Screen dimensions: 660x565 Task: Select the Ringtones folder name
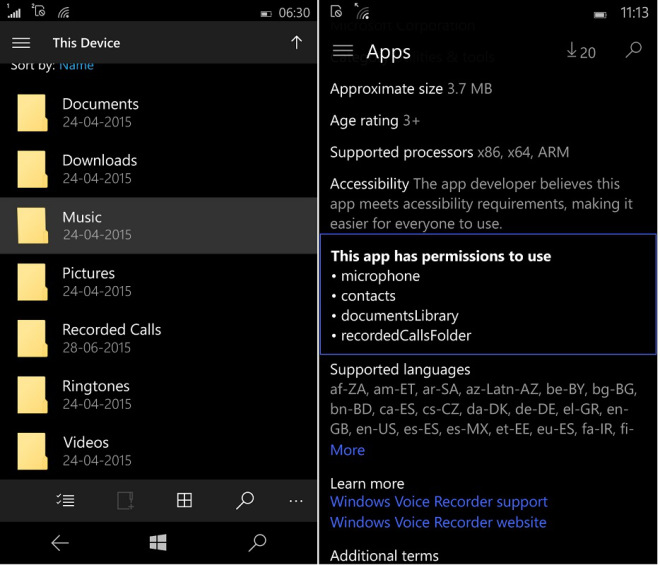tap(96, 386)
